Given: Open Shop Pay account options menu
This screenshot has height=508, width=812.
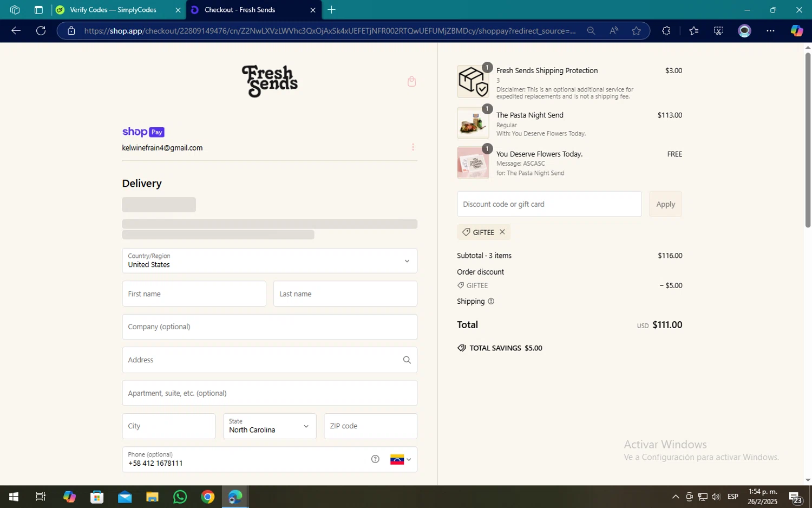Looking at the screenshot, I should pos(413,147).
